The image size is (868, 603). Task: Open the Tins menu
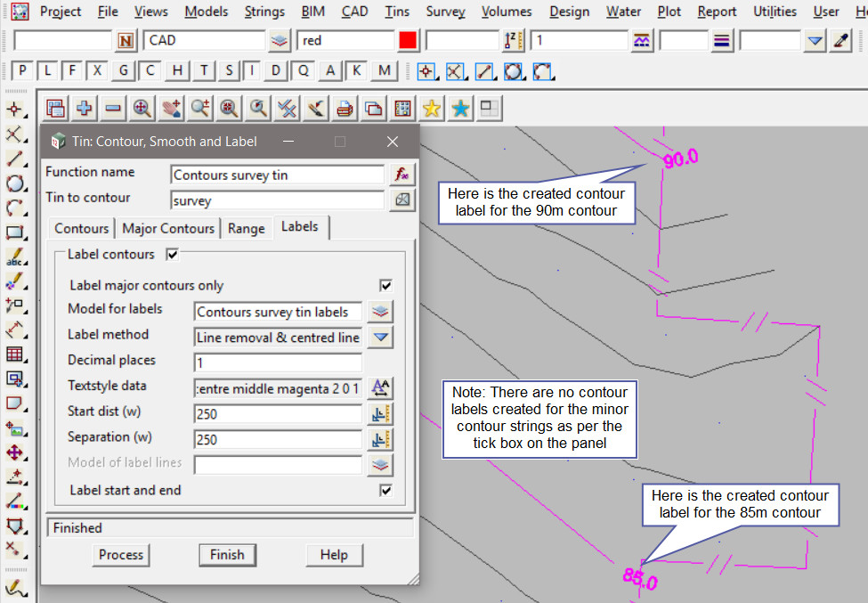pos(397,12)
